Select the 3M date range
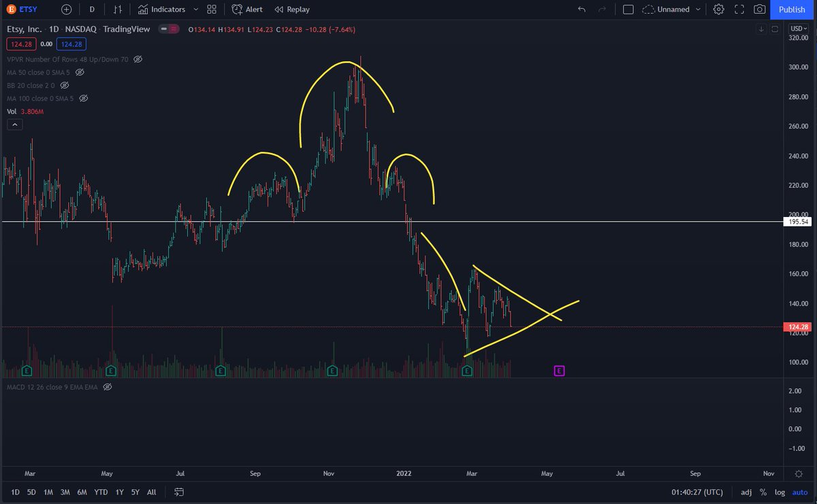Screen dimensions: 817x504 [x=65, y=492]
